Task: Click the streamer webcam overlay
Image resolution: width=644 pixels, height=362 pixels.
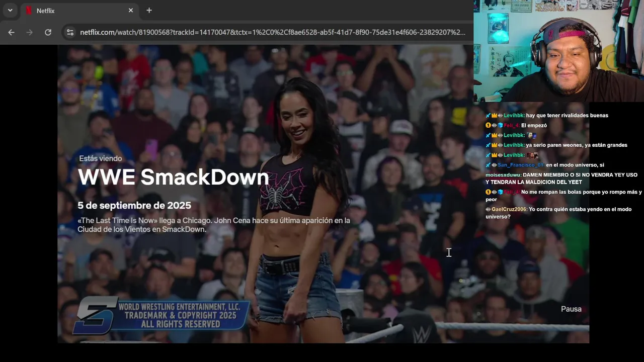Action: click(558, 51)
